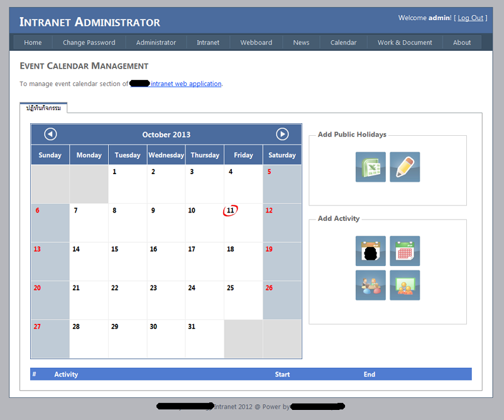Open the Calendar menu
Image resolution: width=504 pixels, height=420 pixels.
tap(343, 43)
